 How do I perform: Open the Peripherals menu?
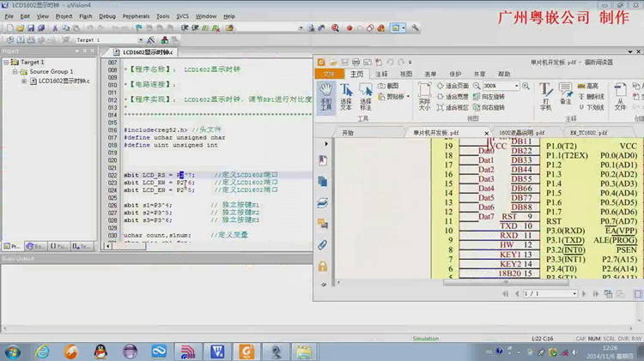pos(136,16)
